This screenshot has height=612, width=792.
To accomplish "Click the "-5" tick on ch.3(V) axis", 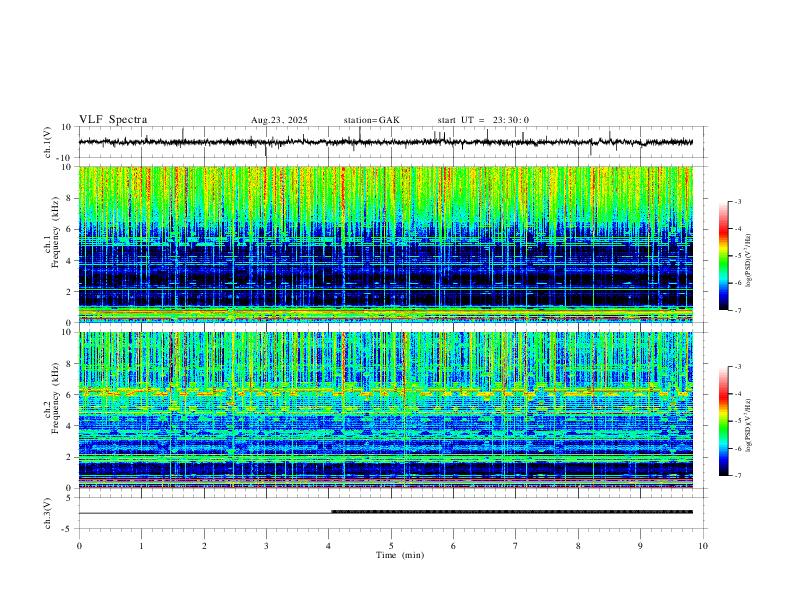I will (x=68, y=529).
